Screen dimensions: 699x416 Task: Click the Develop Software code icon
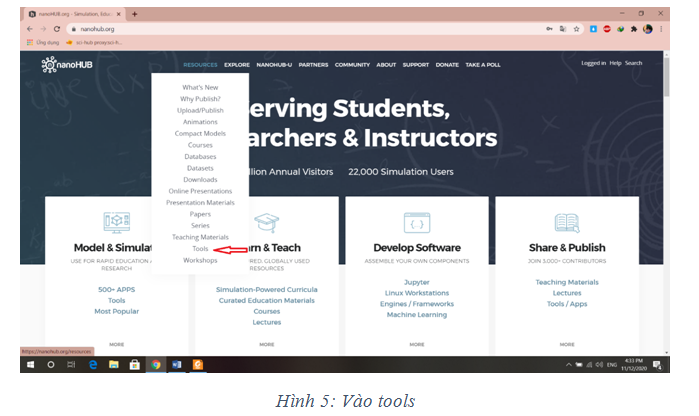(416, 222)
